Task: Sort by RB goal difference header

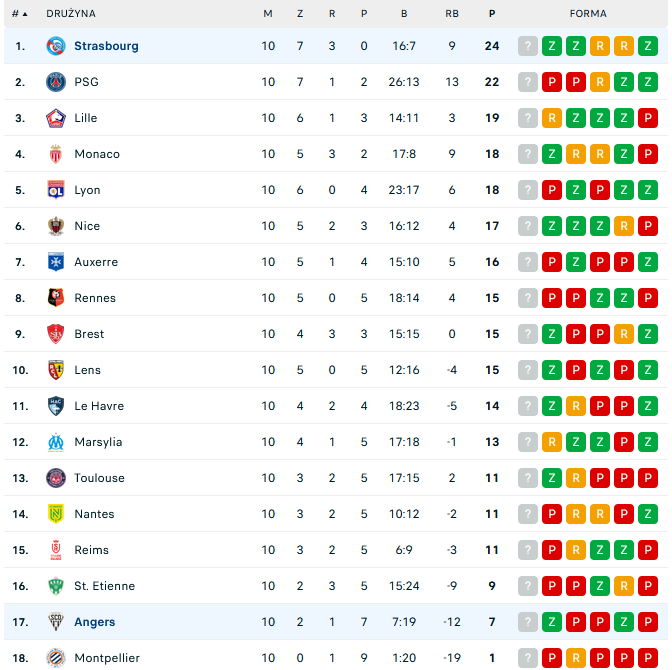Action: point(452,14)
